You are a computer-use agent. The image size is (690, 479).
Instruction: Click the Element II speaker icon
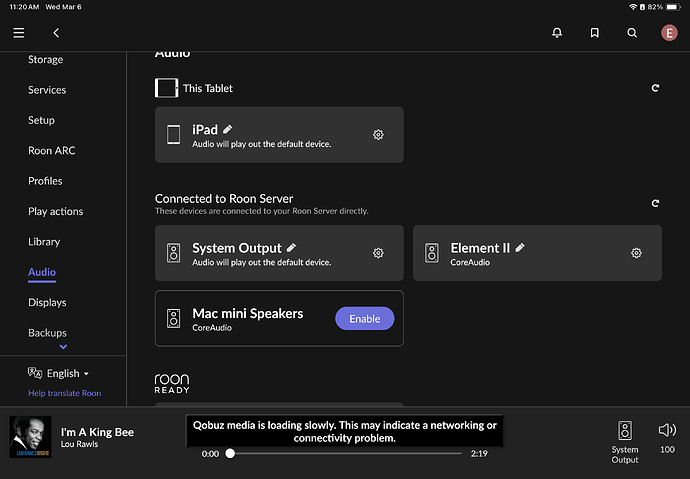coord(432,253)
